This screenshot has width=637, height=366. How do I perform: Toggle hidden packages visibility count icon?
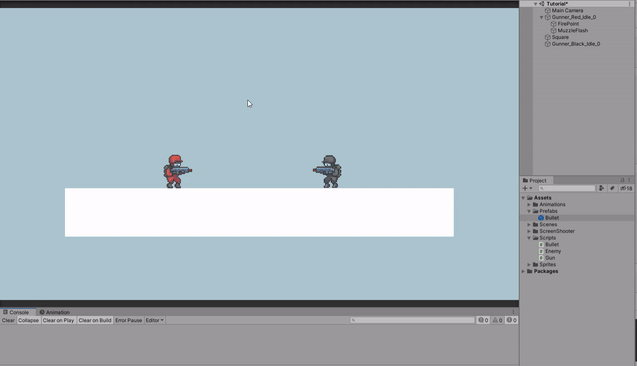pyautogui.click(x=626, y=188)
